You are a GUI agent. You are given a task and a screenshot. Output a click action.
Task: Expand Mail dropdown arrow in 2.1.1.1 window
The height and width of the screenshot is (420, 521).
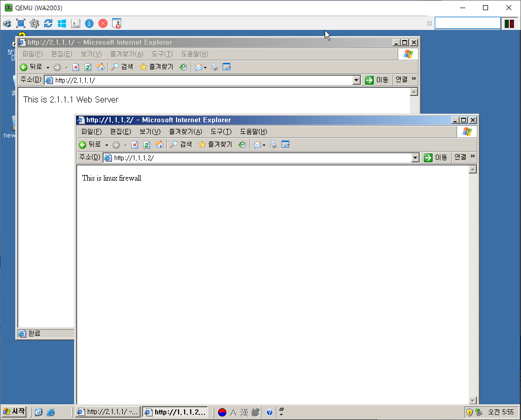205,68
